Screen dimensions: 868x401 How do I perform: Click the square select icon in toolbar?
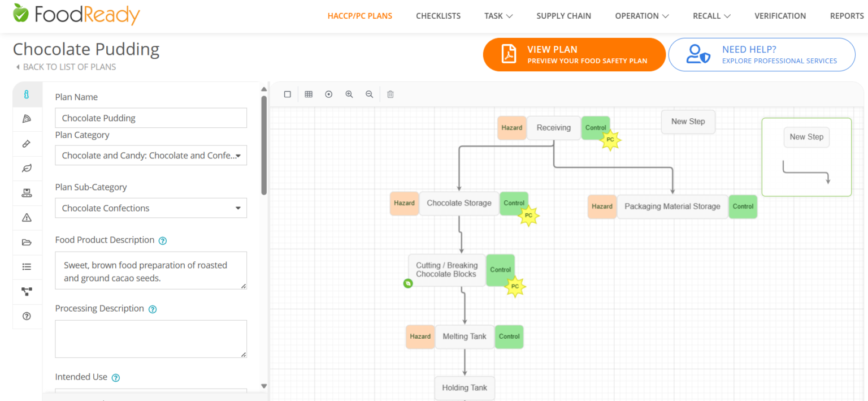point(288,94)
